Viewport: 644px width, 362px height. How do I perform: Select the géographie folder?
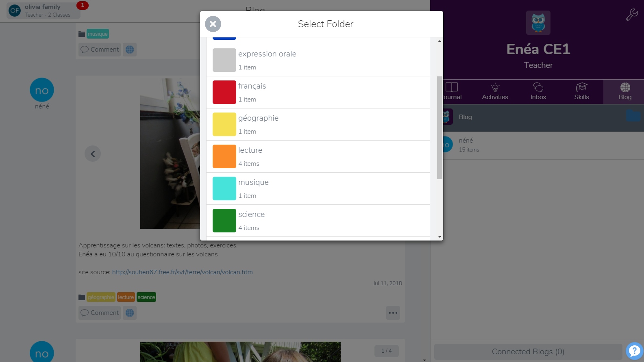[x=318, y=124]
